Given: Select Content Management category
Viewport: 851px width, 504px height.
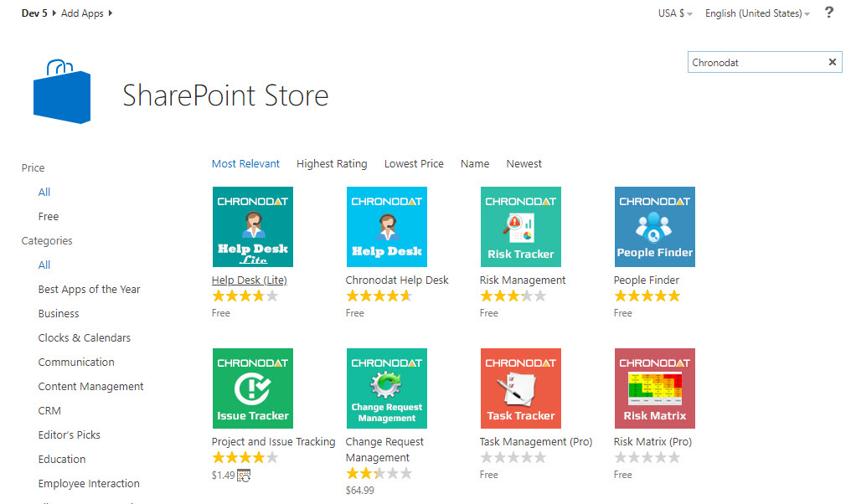Looking at the screenshot, I should (x=90, y=386).
